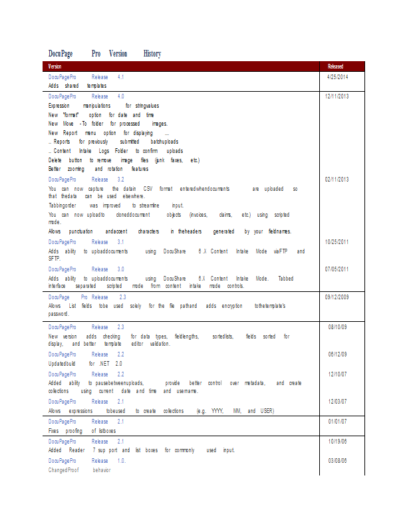Select the release date 03/08/06
The width and height of the screenshot is (411, 532).
pos(337,461)
